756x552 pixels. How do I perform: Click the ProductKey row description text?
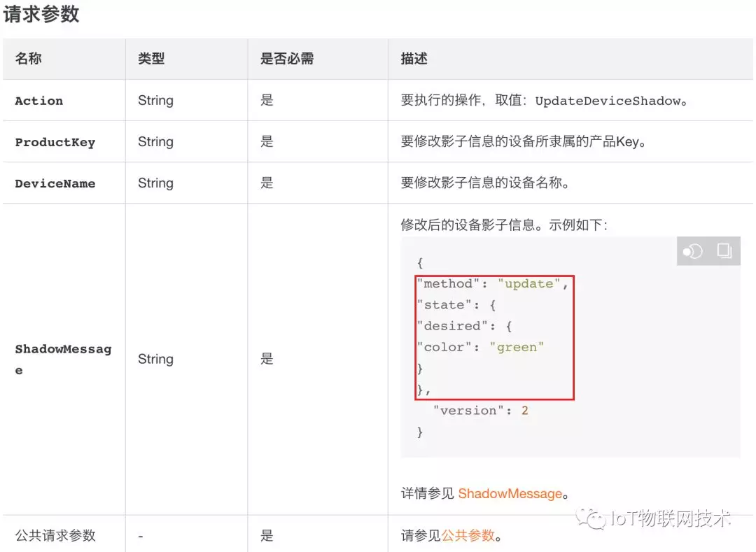point(524,141)
